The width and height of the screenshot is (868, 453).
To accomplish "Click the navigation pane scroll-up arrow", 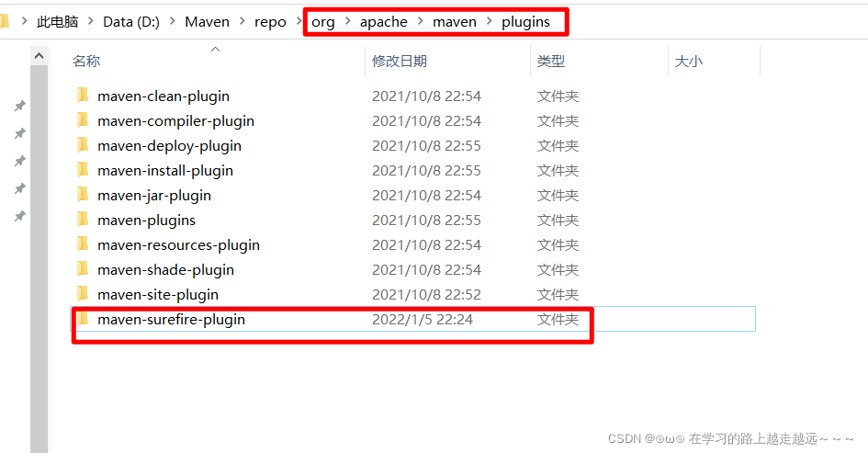I will [x=39, y=56].
